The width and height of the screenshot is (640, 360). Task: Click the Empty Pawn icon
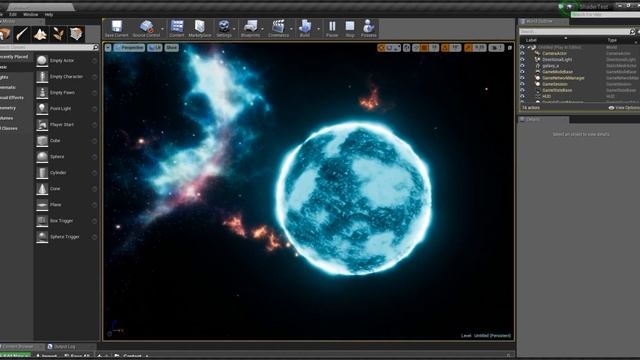pyautogui.click(x=42, y=93)
